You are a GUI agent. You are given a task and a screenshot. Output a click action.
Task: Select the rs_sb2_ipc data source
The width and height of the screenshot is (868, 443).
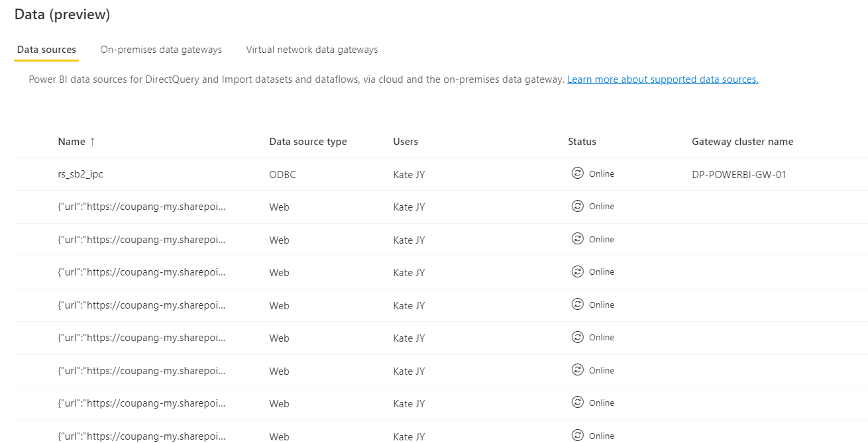point(80,175)
